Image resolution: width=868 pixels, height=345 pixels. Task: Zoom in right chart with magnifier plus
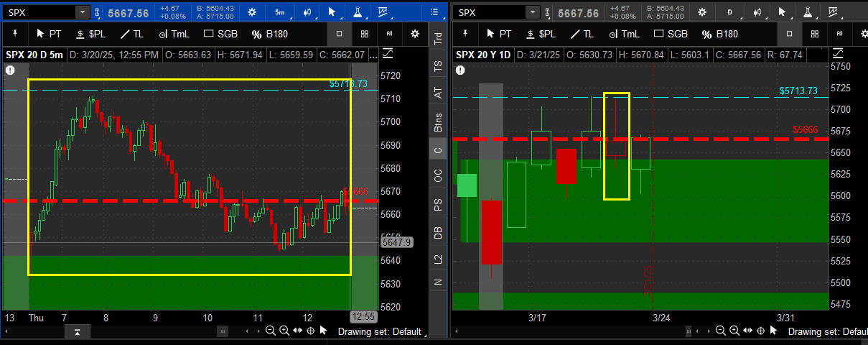pos(734,331)
